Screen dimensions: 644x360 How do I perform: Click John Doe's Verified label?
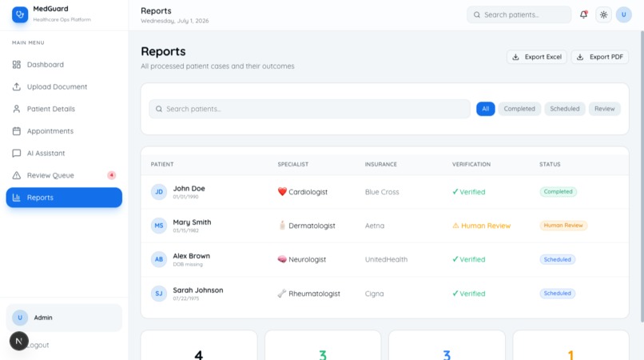click(469, 192)
